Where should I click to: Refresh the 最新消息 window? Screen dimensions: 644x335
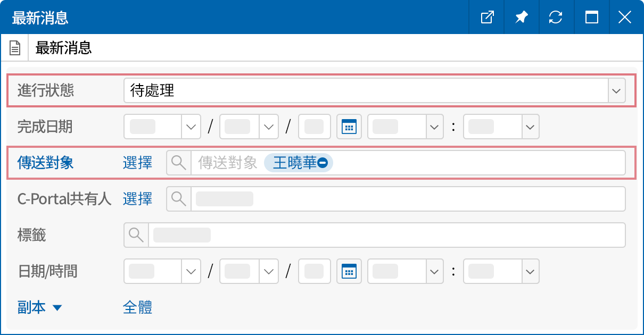(x=556, y=17)
